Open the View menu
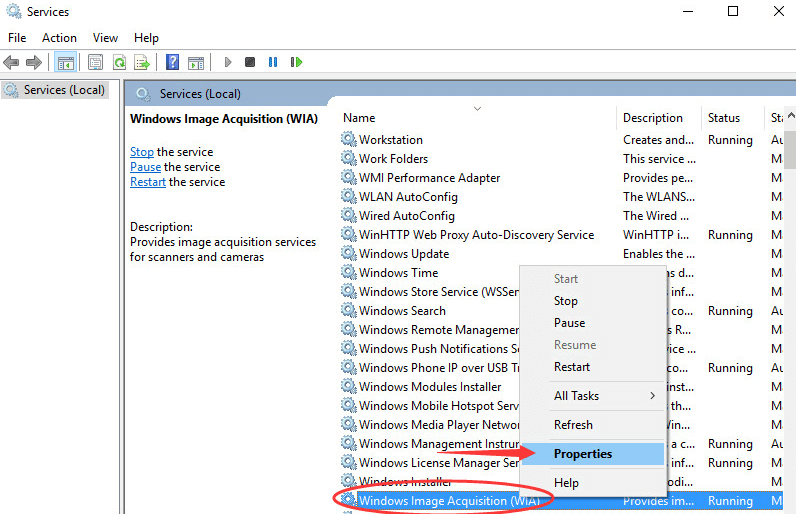Image resolution: width=796 pixels, height=514 pixels. click(x=105, y=38)
